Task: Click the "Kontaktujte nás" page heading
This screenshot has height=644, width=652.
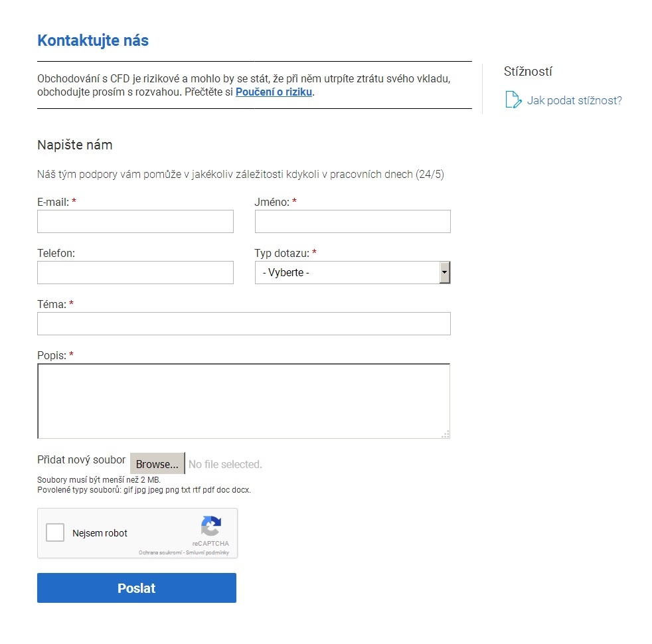Action: pos(93,40)
